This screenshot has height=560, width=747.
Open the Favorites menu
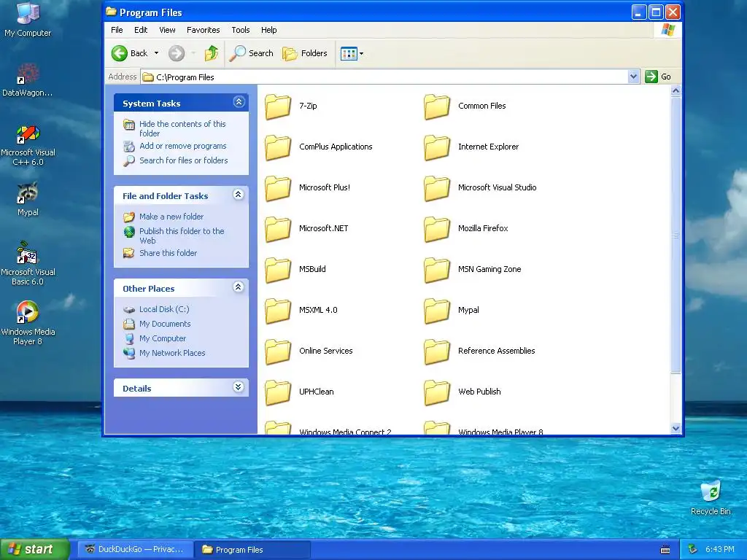[x=203, y=30]
